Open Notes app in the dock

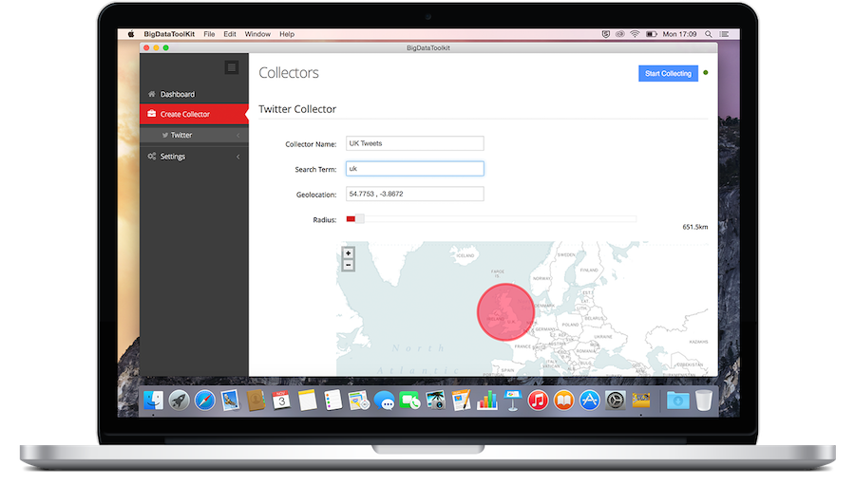pos(307,401)
